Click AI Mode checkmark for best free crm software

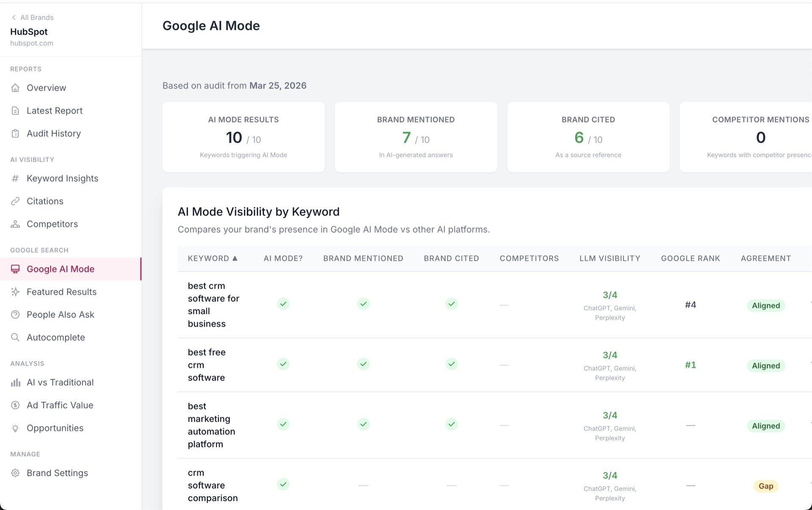(283, 364)
